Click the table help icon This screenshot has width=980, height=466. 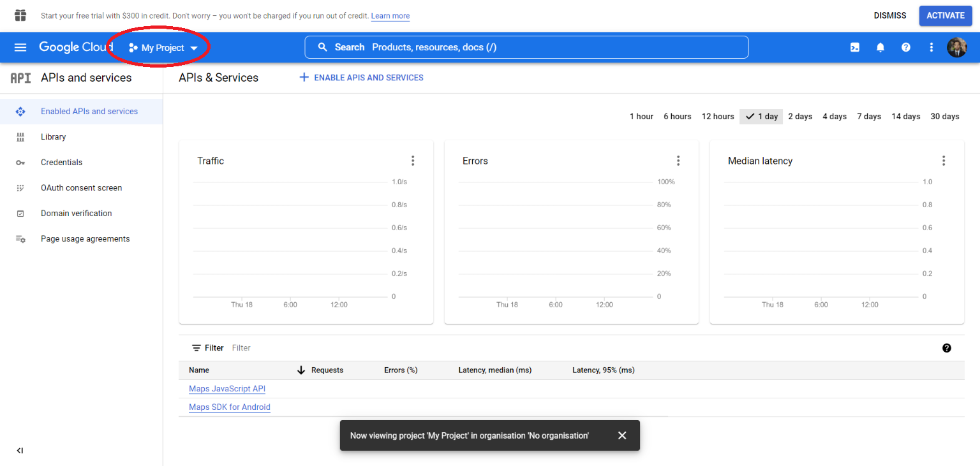click(x=947, y=348)
